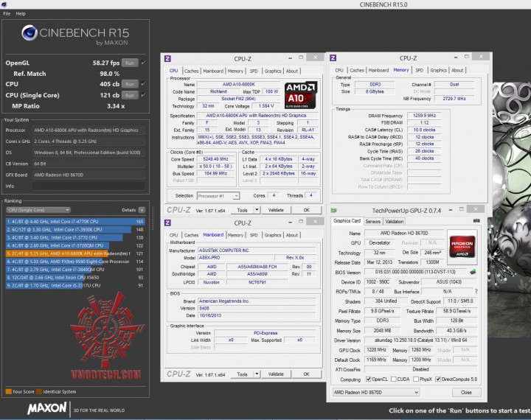Click the Memory tab in CPU-Z Mainboard window

tap(235, 235)
